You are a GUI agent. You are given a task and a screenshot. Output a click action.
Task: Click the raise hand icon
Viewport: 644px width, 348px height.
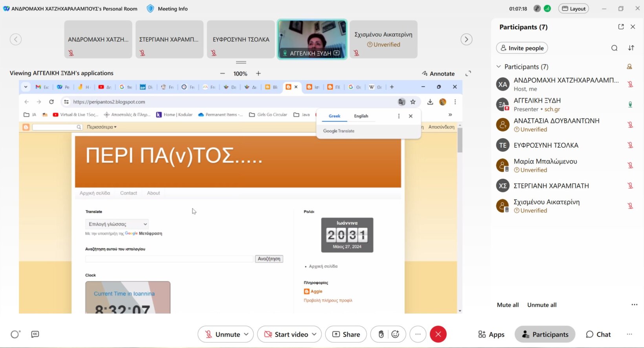[381, 334]
